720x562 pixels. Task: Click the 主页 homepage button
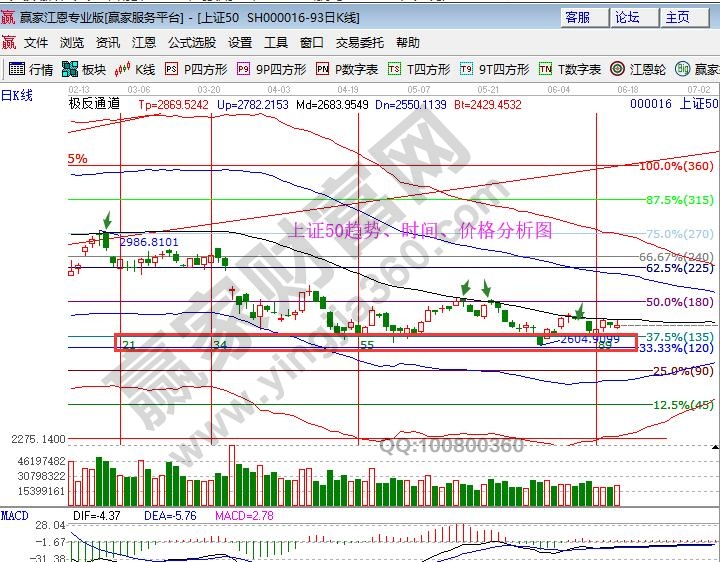coord(677,17)
